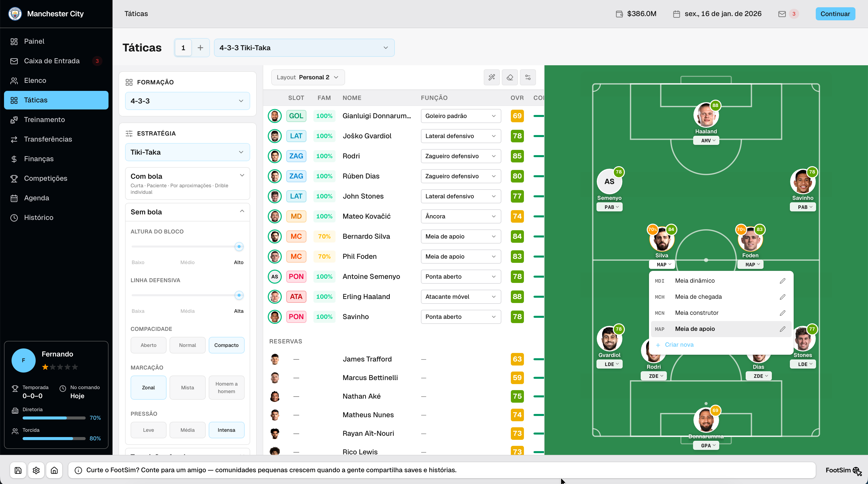Collapse the Sem bola section
Viewport: 868px width, 484px height.
(187, 212)
